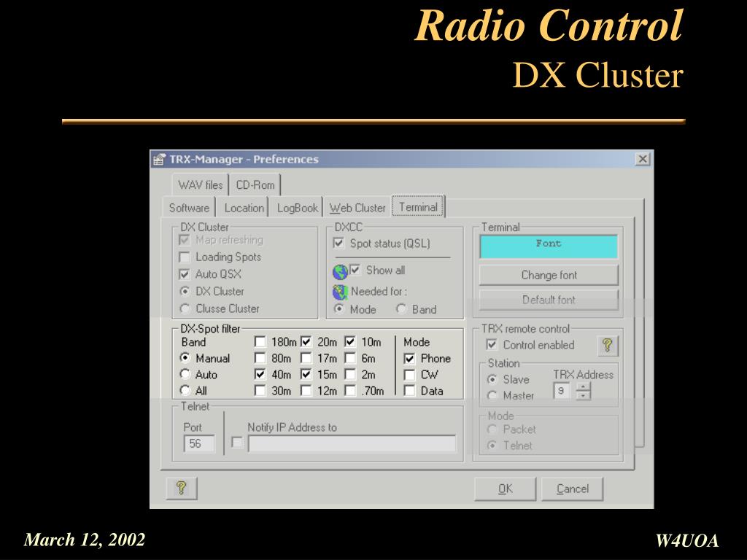Uncheck the Phone mode checkbox

pyautogui.click(x=409, y=359)
